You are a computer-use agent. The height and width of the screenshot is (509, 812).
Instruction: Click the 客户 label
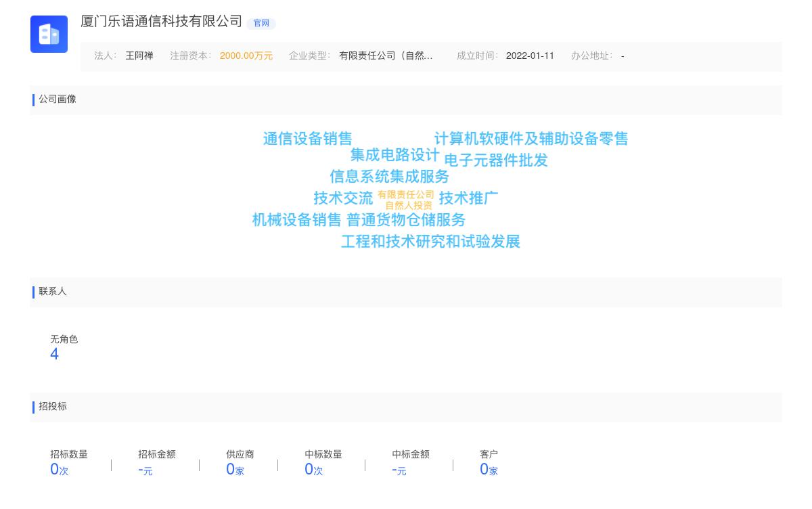tap(489, 455)
